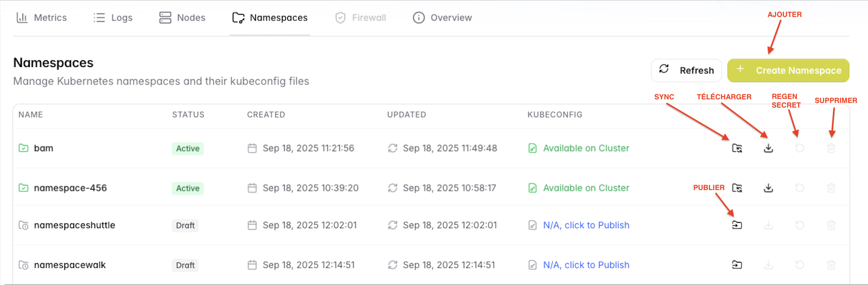868x285 pixels.
Task: Click Create Namespace button
Action: click(788, 71)
